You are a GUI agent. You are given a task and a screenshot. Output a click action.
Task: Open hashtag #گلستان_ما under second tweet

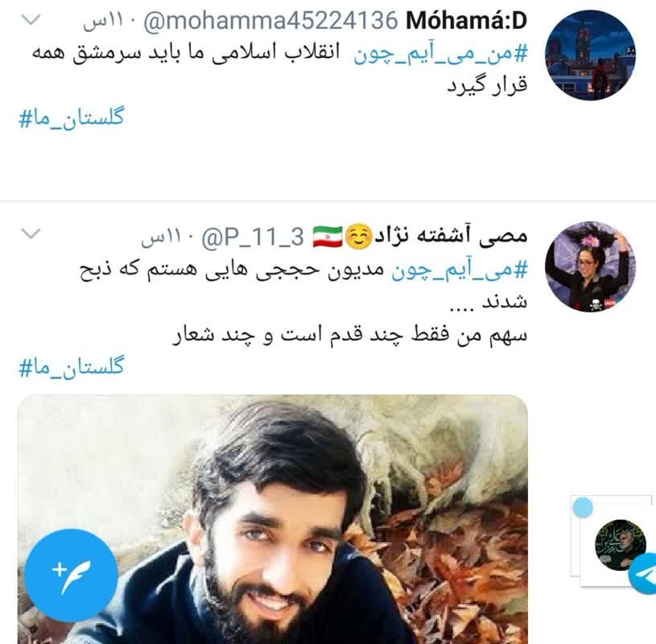(x=72, y=366)
